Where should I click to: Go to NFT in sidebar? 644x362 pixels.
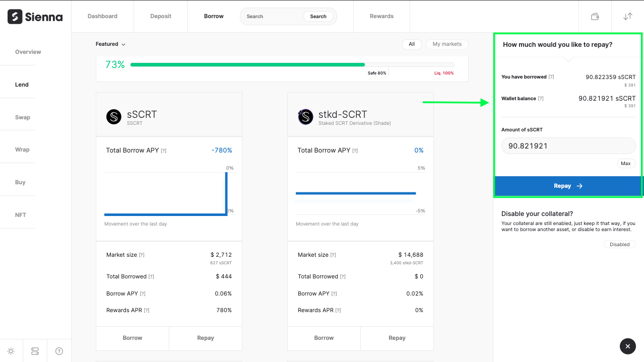click(x=20, y=215)
